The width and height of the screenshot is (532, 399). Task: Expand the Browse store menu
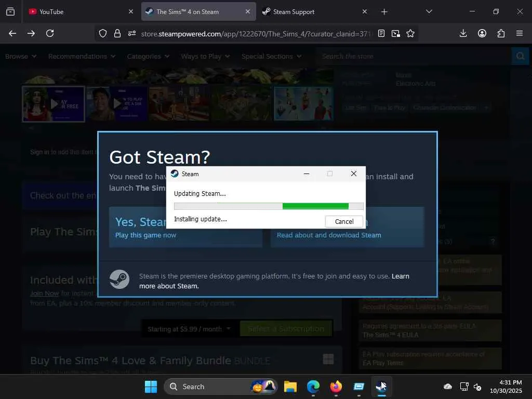point(21,56)
